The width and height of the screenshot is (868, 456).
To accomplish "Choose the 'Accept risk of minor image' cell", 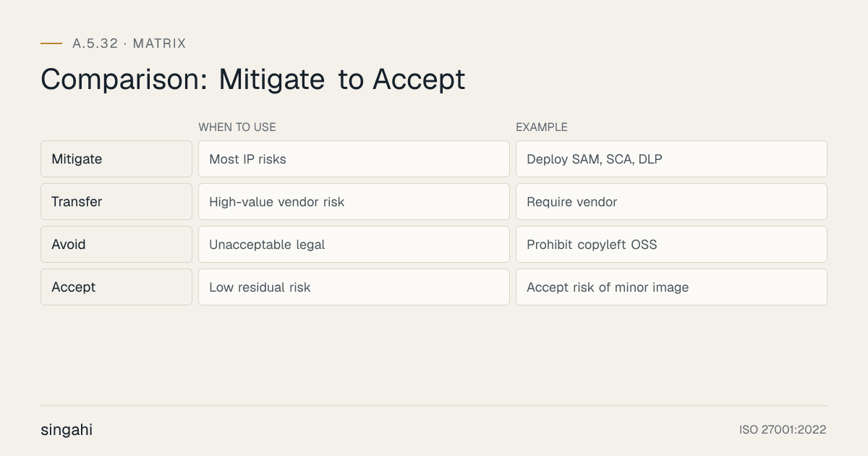I will pyautogui.click(x=671, y=287).
